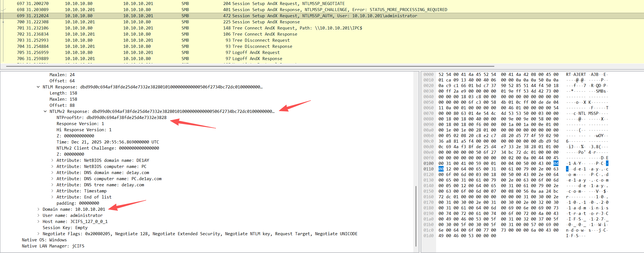
Task: Collapse the NTLM Response tree node
Action: (38, 87)
